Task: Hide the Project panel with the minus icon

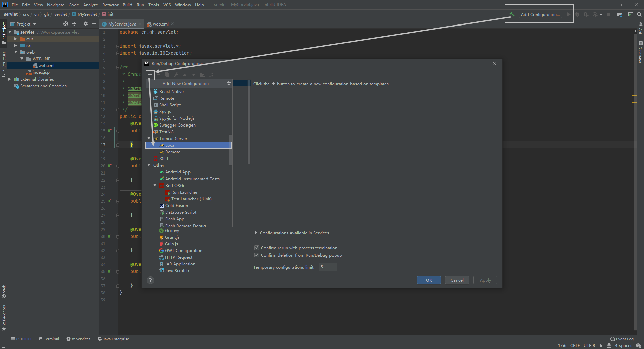Action: coord(94,24)
